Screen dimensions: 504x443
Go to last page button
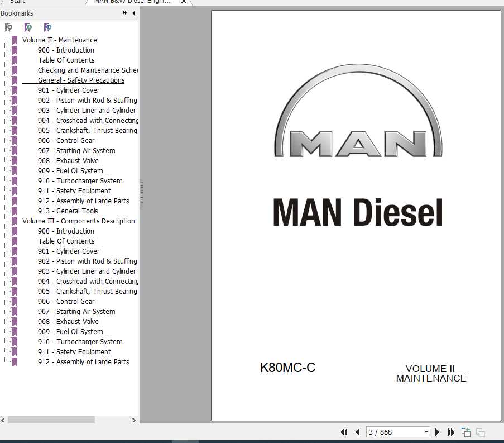451,432
